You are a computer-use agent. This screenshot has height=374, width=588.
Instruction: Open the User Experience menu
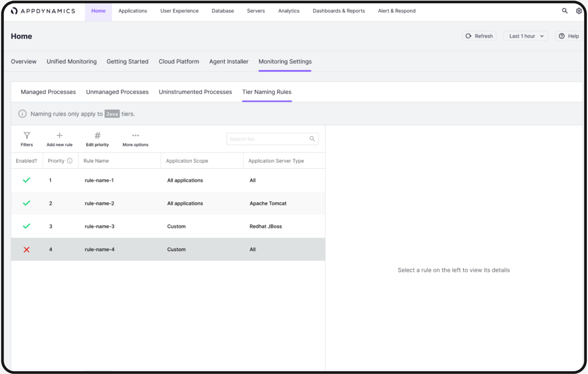click(x=179, y=11)
